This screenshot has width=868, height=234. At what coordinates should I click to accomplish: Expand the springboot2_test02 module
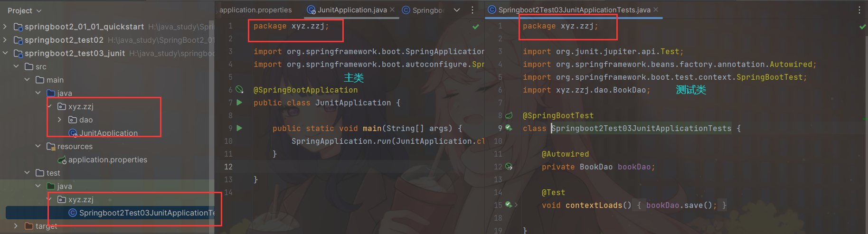pos(5,40)
